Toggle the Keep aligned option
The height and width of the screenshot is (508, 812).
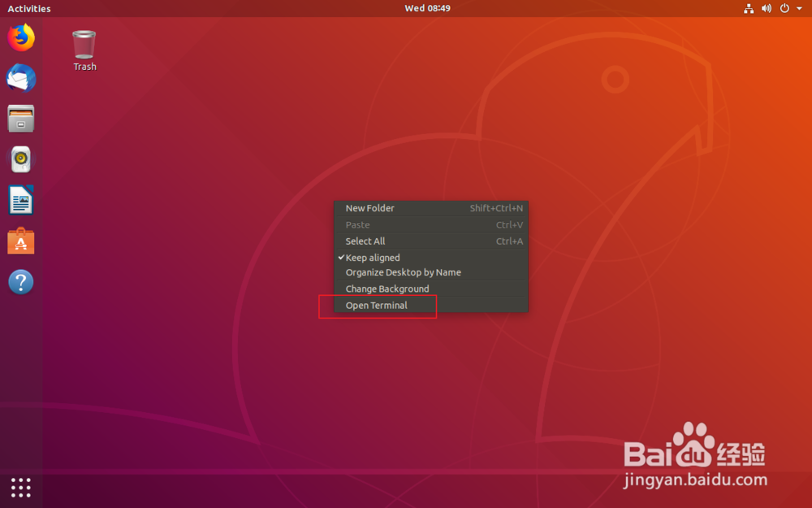[x=431, y=258]
